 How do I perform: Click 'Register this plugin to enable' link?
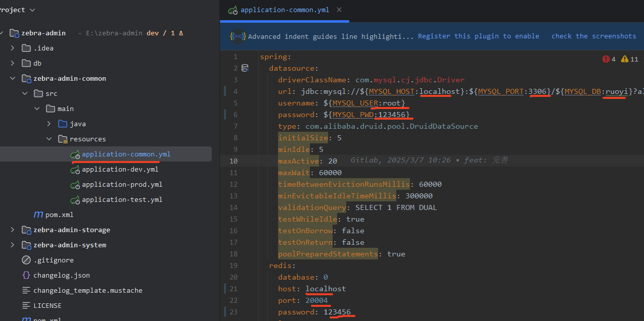pos(478,36)
